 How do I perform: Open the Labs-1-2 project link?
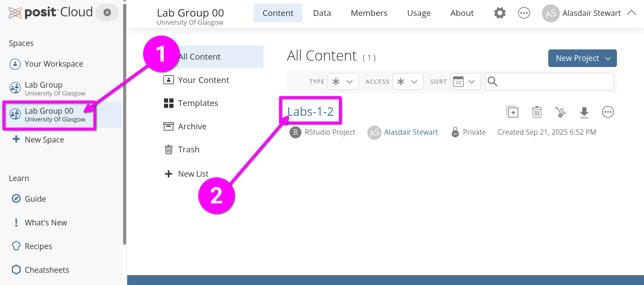[x=310, y=111]
